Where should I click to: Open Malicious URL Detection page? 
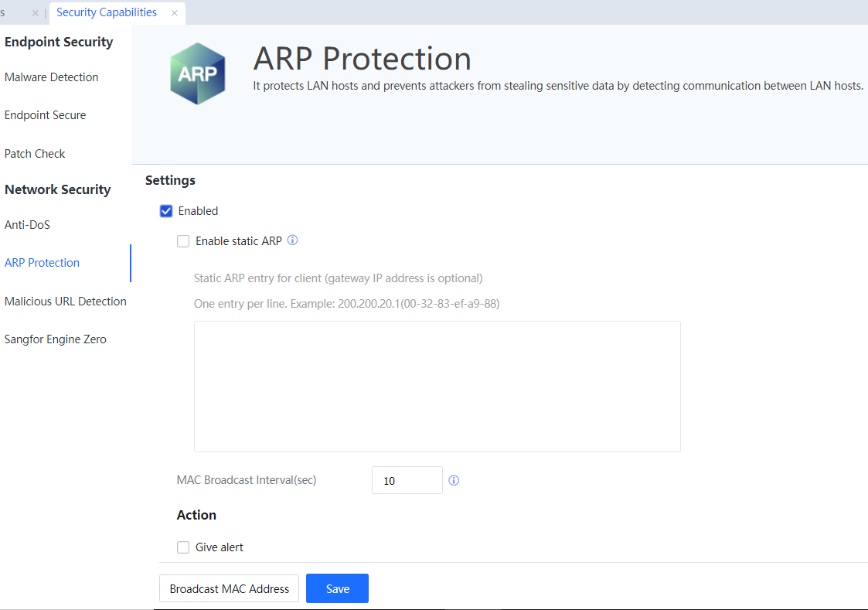[66, 302]
